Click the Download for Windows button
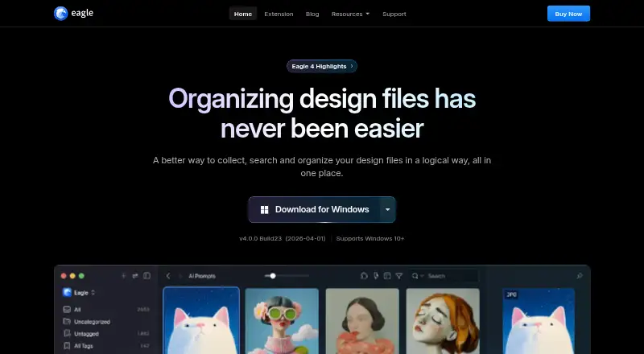The width and height of the screenshot is (644, 354). [315, 209]
